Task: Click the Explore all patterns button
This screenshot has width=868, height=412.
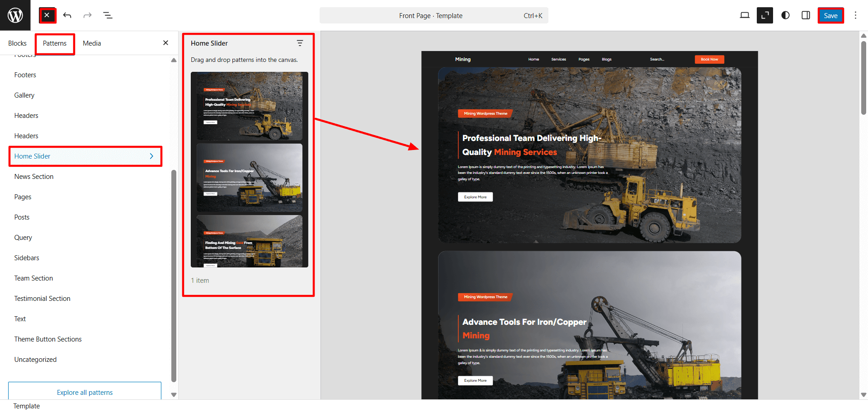Action: tap(85, 392)
